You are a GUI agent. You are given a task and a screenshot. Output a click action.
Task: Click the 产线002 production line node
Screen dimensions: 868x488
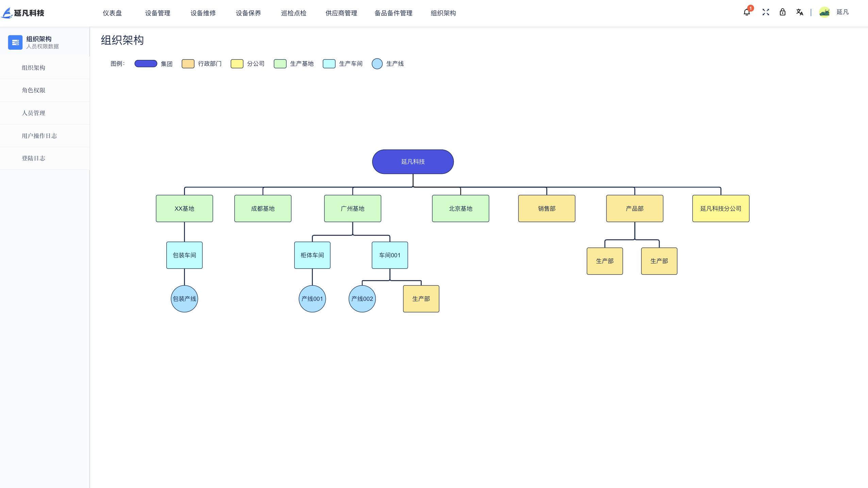(x=362, y=299)
